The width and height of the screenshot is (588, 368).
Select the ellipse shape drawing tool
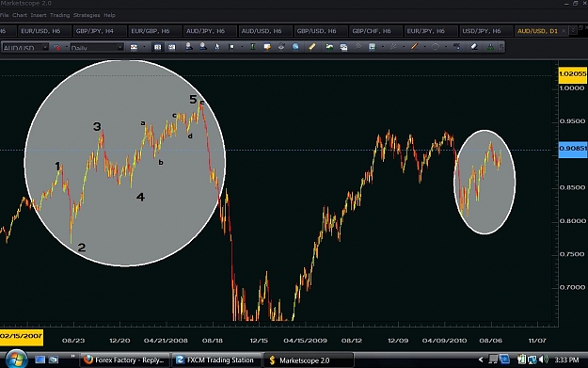click(436, 47)
